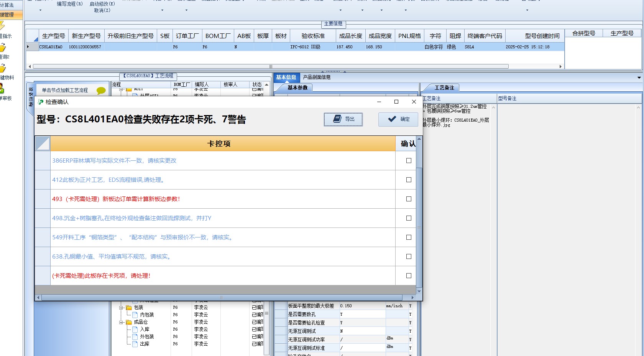Screen dimensions: 644x356
Task: Tick the confirm checkbox for item 549开料工序
Action: click(409, 237)
